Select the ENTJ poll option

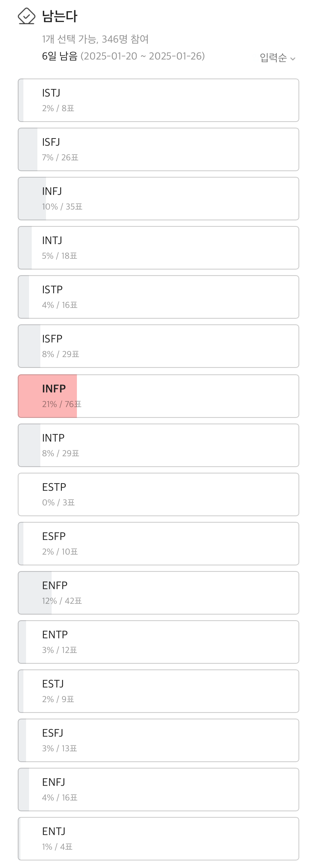point(159,839)
